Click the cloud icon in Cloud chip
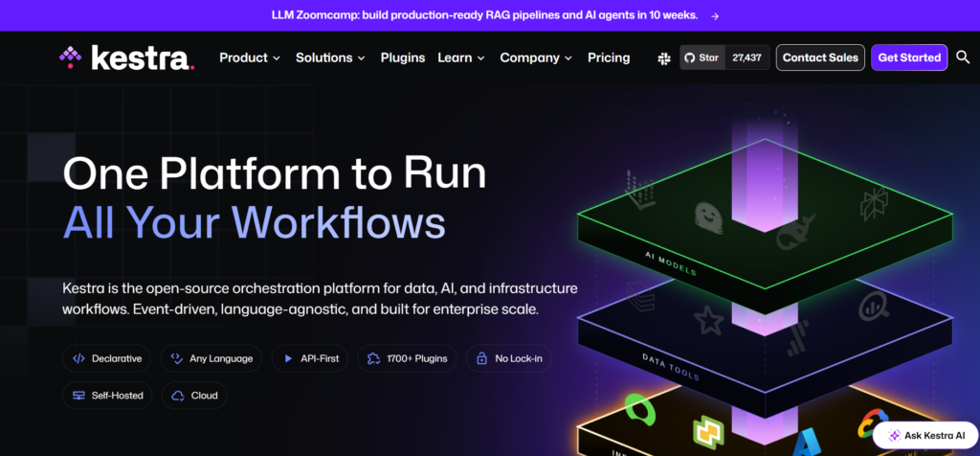The height and width of the screenshot is (456, 980). [x=178, y=396]
